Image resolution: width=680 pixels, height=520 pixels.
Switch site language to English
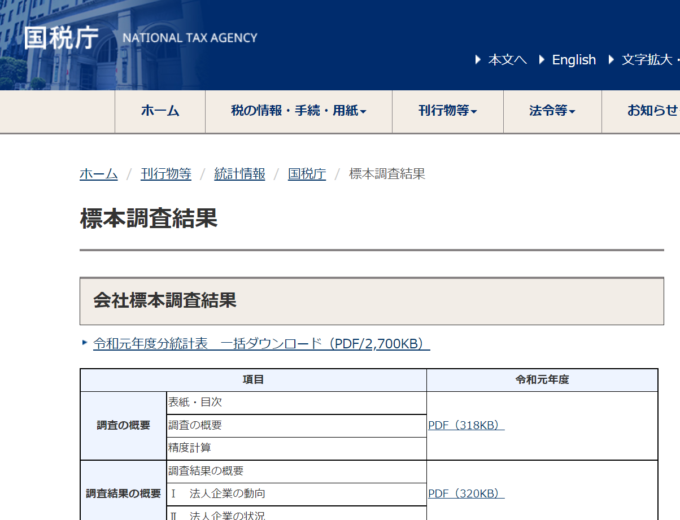coord(573,60)
